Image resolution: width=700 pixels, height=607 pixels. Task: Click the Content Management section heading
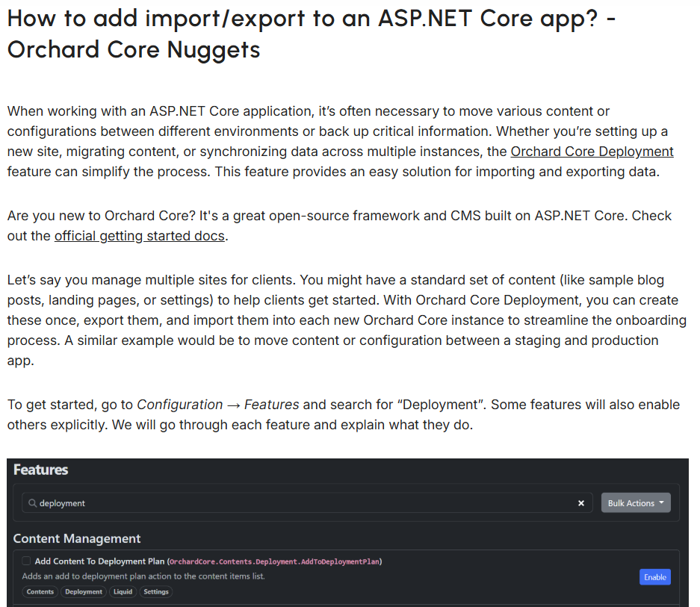point(77,539)
